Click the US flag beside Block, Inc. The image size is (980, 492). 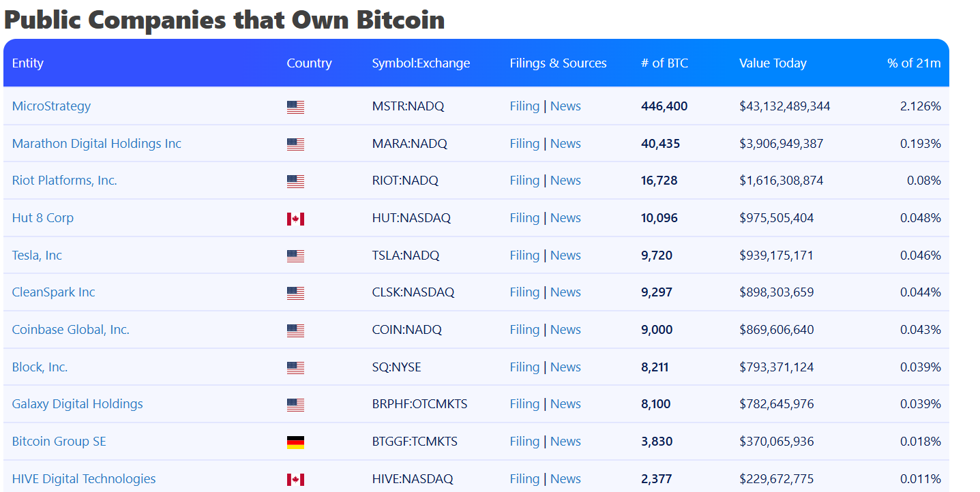295,367
